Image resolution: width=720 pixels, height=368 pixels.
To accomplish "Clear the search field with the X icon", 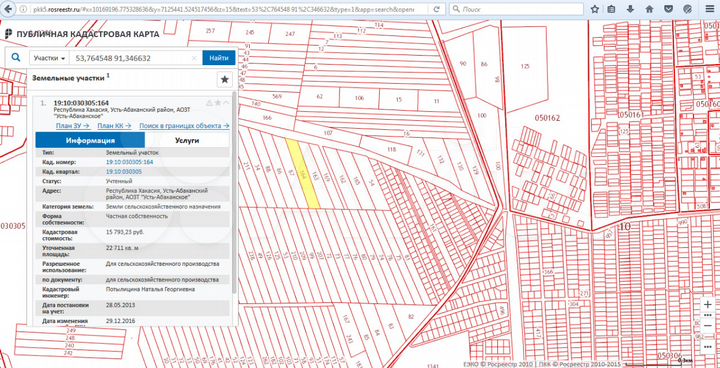I will (x=194, y=58).
